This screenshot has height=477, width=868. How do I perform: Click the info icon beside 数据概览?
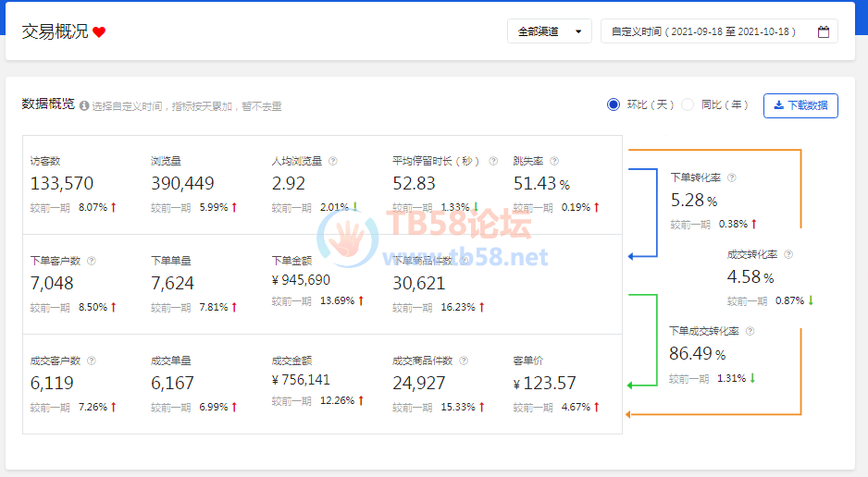[84, 106]
